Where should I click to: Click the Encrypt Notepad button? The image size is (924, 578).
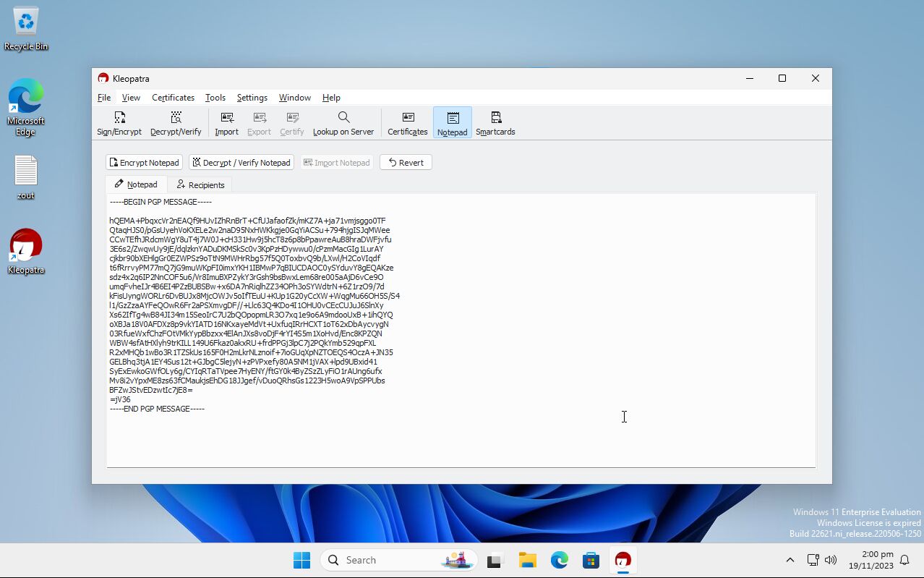tap(143, 162)
